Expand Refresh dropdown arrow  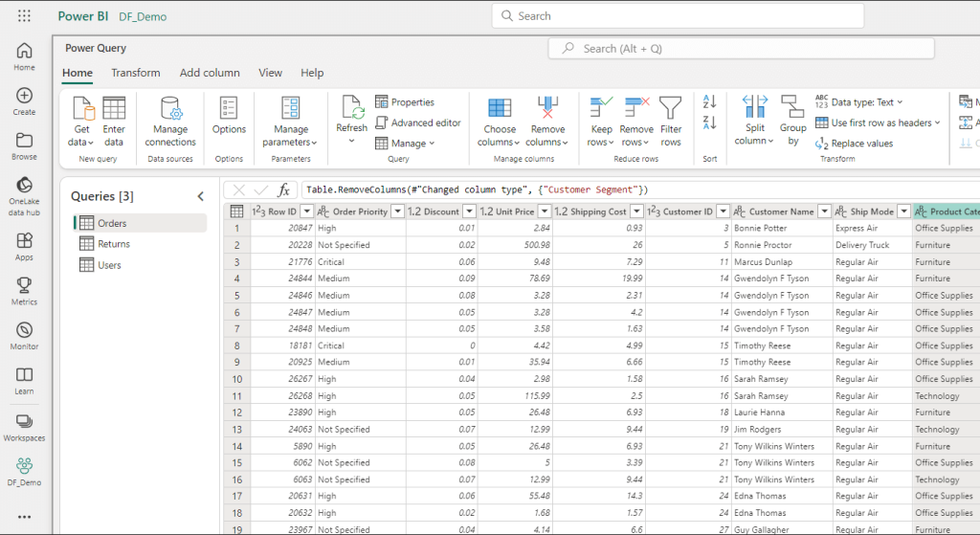pos(351,142)
